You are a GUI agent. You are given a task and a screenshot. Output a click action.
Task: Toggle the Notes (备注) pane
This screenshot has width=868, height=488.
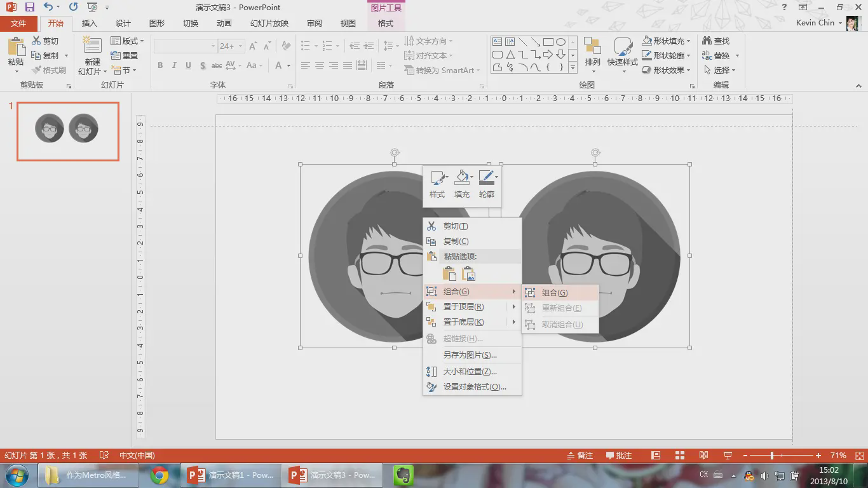point(580,456)
